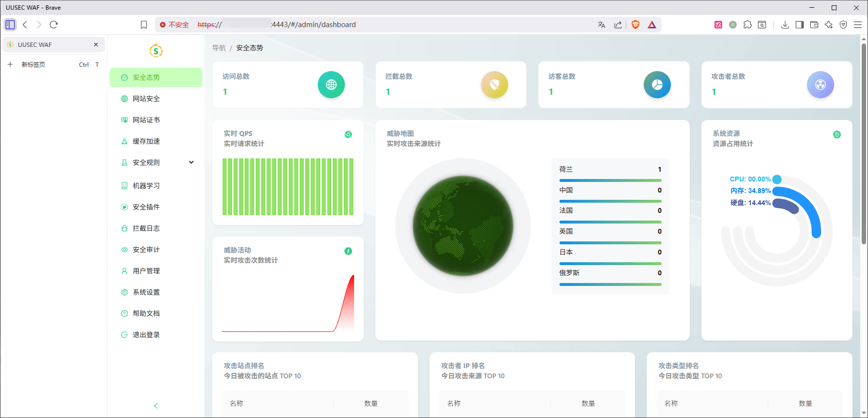This screenshot has height=418, width=868.
Task: Open the page translate icon
Action: pos(602,25)
